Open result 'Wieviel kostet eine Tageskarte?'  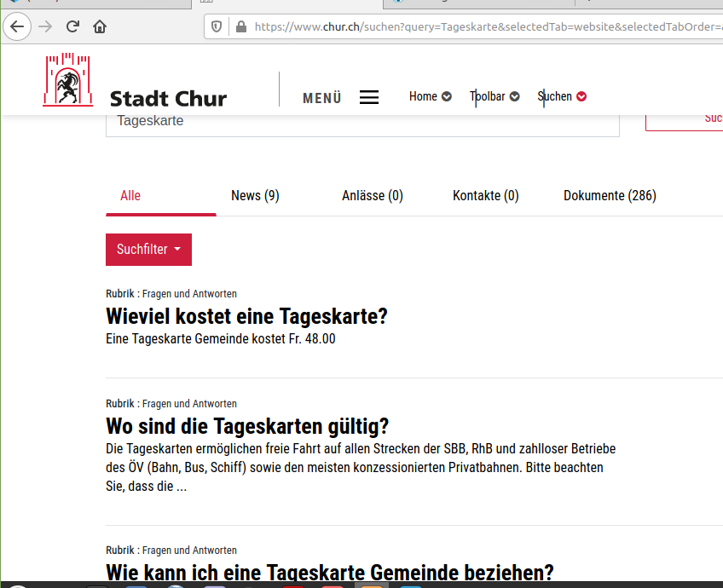[x=246, y=316]
